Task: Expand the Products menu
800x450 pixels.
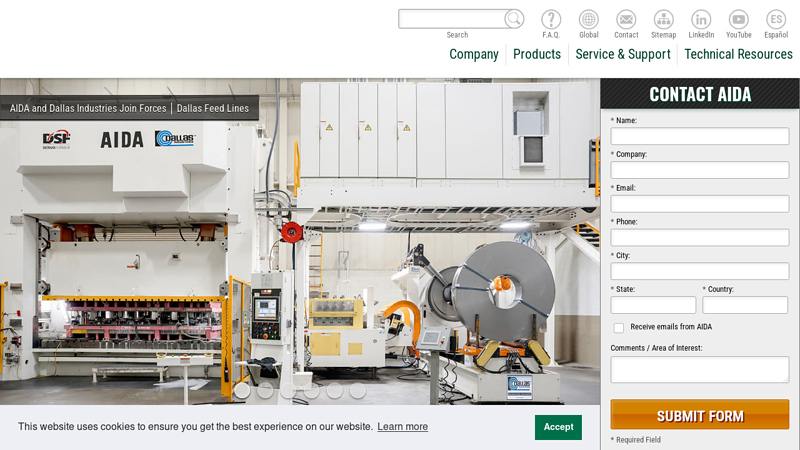Action: (537, 54)
